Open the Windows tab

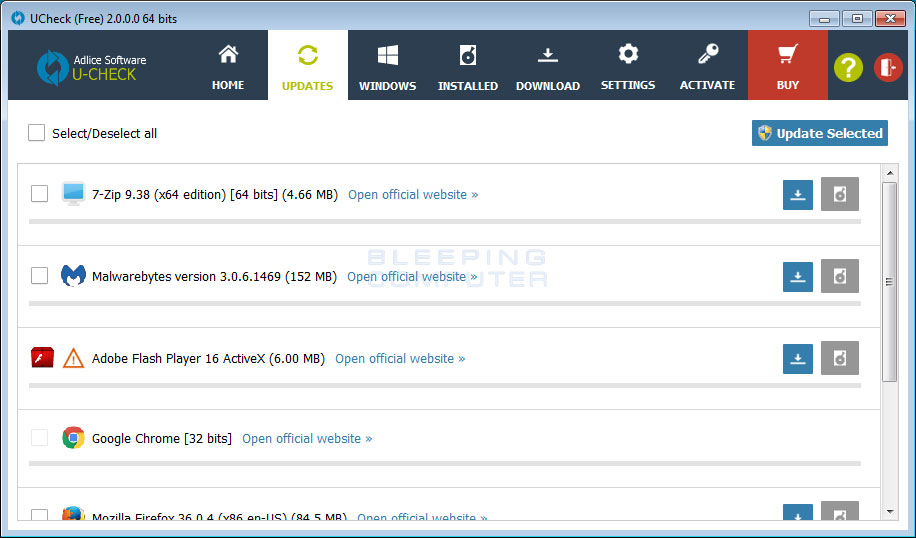pyautogui.click(x=387, y=65)
